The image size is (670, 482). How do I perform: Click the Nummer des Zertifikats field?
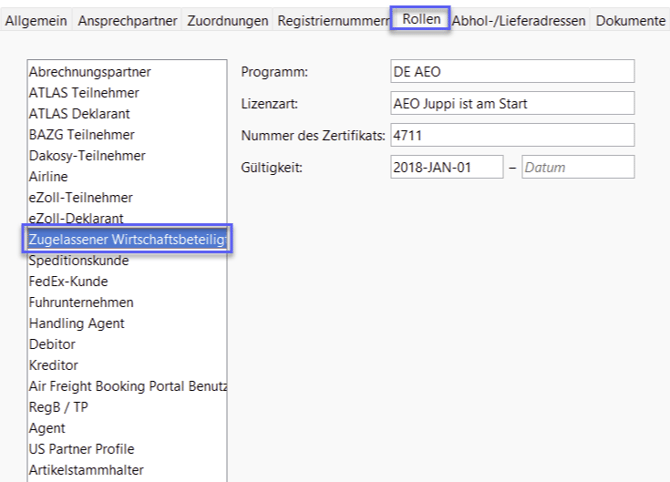click(x=512, y=135)
